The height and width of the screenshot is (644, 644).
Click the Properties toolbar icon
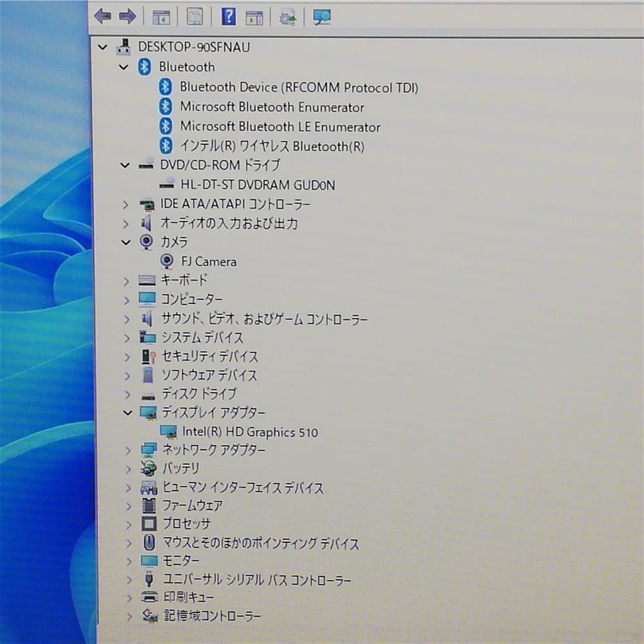click(x=194, y=17)
